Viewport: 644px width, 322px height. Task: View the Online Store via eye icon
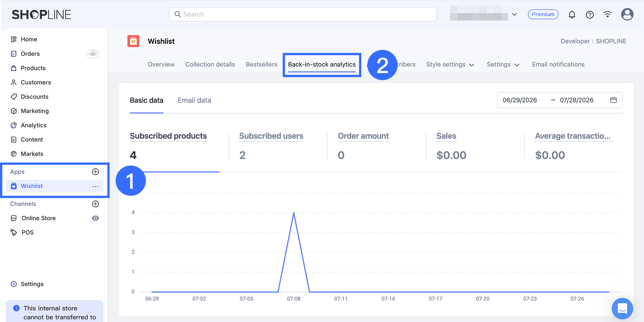(x=96, y=218)
